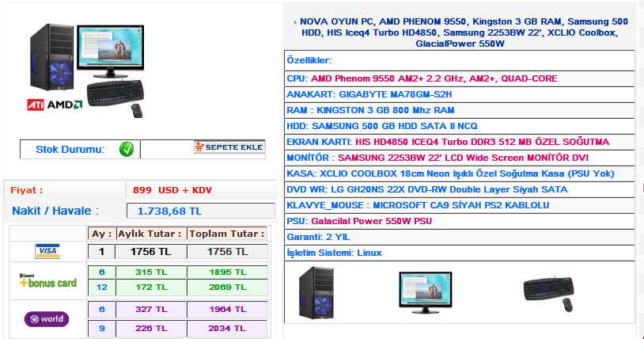This screenshot has width=644, height=339.
Task: Click the 1964 TL total amount
Action: click(x=227, y=310)
